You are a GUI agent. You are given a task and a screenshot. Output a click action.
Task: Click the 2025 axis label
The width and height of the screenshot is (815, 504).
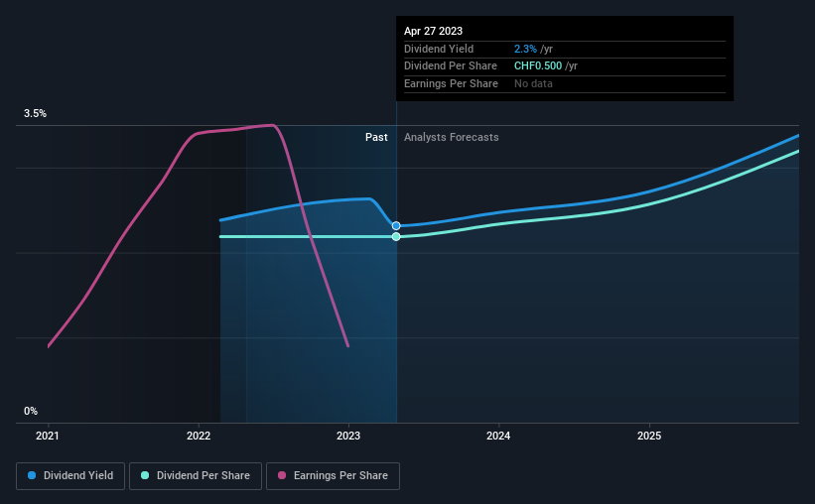point(649,436)
